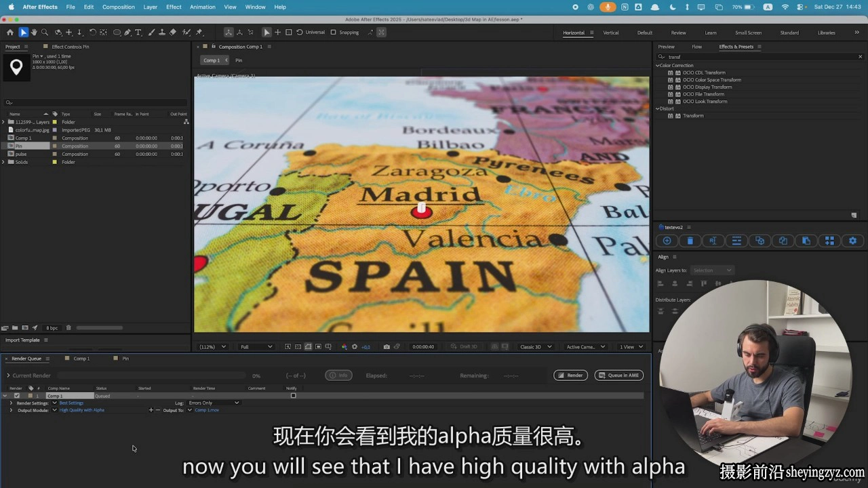Open the magnification (112%) dropdown
The width and height of the screenshot is (868, 488).
(x=212, y=346)
